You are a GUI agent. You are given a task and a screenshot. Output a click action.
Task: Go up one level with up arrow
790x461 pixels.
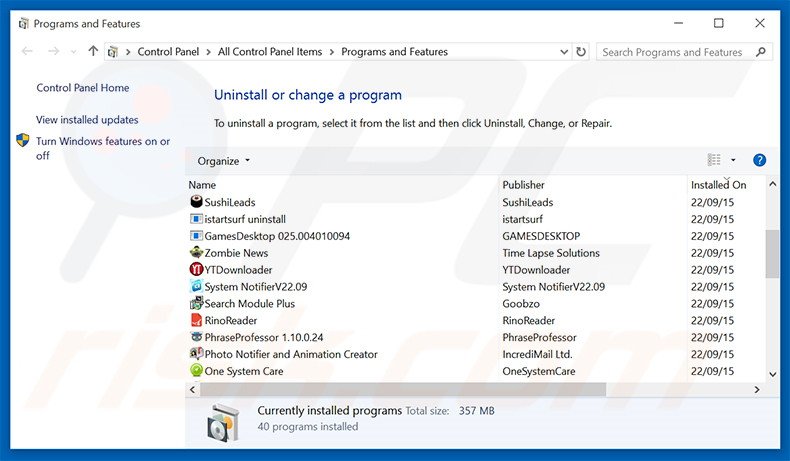(x=93, y=51)
